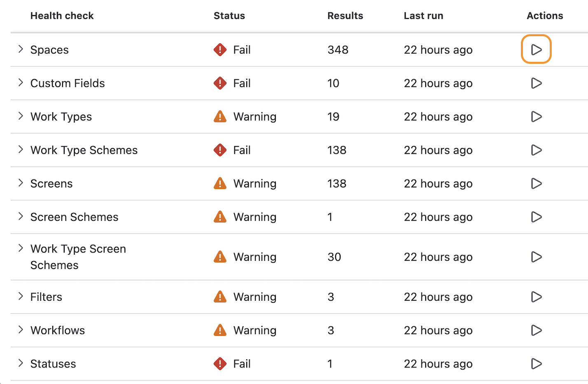Expand the Spaces row

(21, 49)
